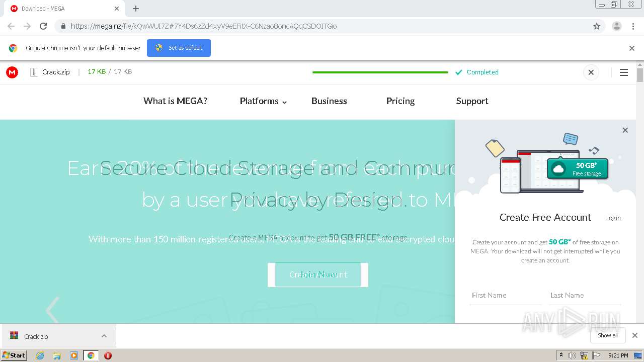The image size is (644, 362).
Task: Open the MEGA hamburger menu
Action: point(624,72)
